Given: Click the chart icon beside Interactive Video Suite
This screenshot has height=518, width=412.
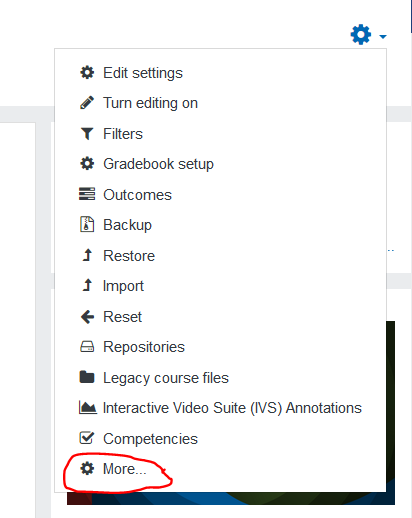Looking at the screenshot, I should [x=88, y=407].
